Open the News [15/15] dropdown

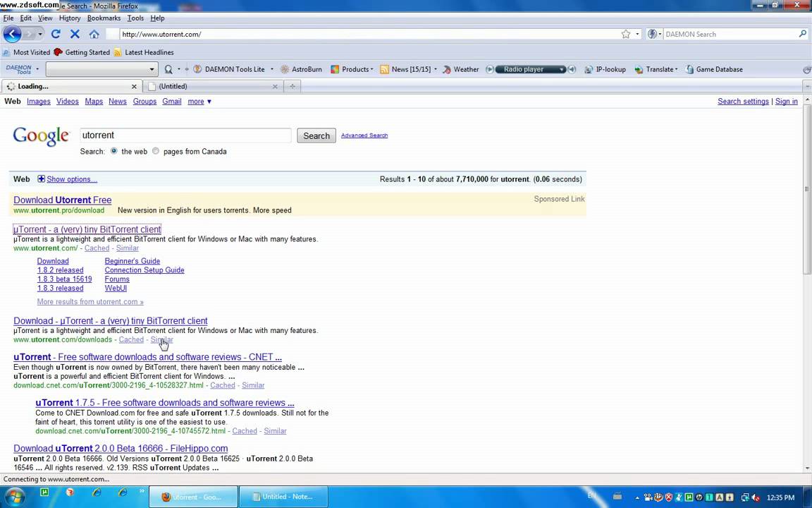(x=435, y=69)
